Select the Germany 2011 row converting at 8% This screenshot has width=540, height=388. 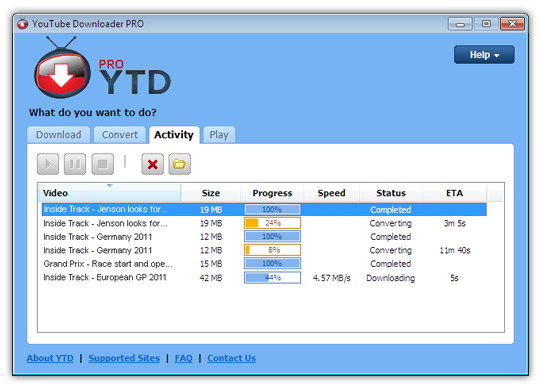pos(264,250)
